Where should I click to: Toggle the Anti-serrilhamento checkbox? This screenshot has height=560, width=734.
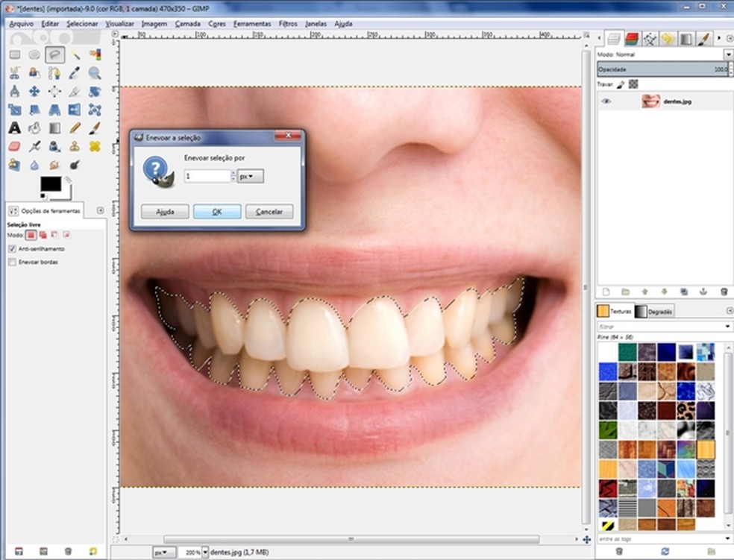point(12,248)
